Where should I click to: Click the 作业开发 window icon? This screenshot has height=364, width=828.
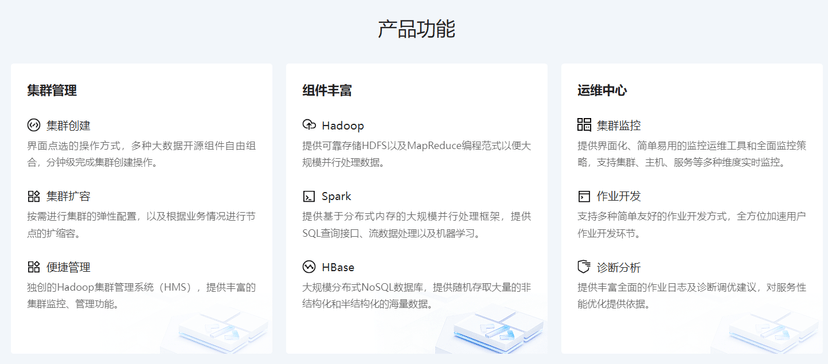pyautogui.click(x=584, y=196)
